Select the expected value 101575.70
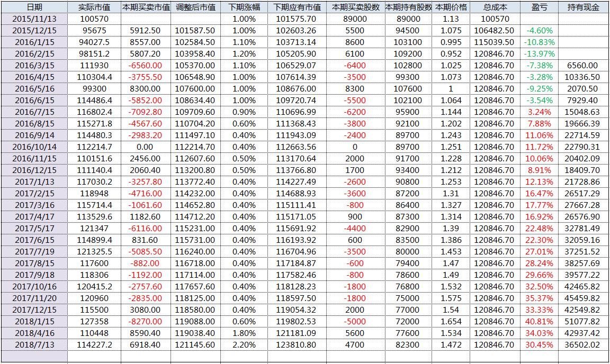This screenshot has width=610, height=364. (297, 19)
